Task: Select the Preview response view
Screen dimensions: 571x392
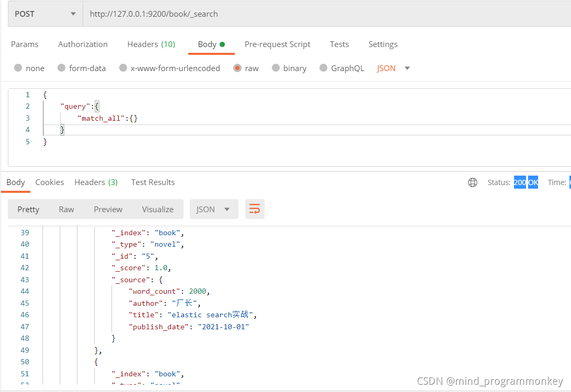Action: coord(108,209)
